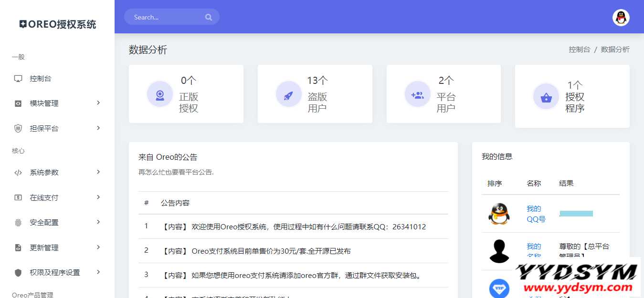Open 控制台 in the sidebar

click(x=41, y=79)
